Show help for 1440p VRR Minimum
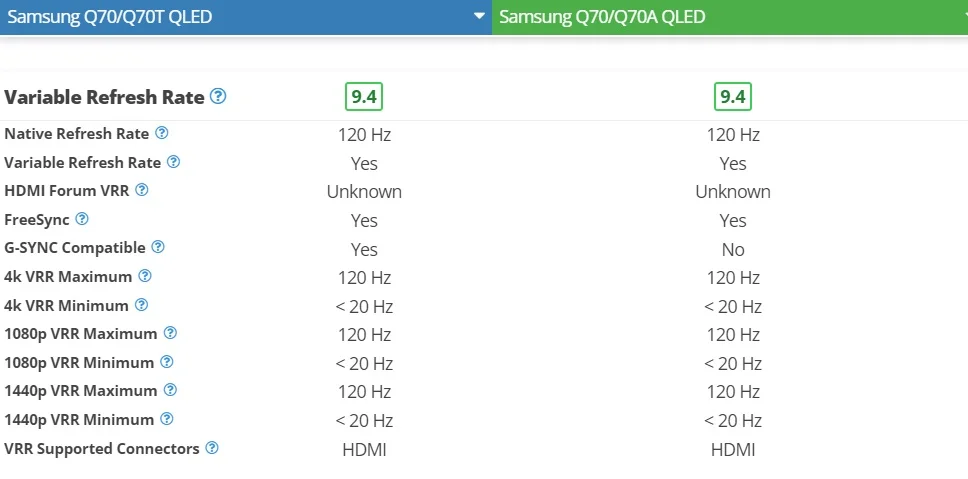This screenshot has height=479, width=968. 167,419
